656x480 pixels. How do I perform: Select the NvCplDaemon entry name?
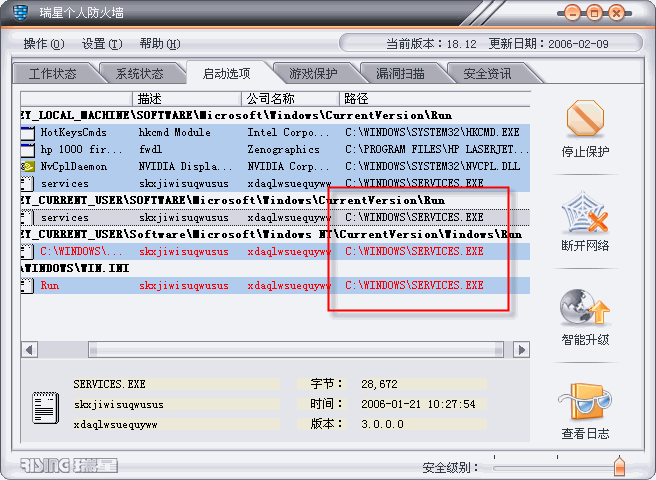74,167
